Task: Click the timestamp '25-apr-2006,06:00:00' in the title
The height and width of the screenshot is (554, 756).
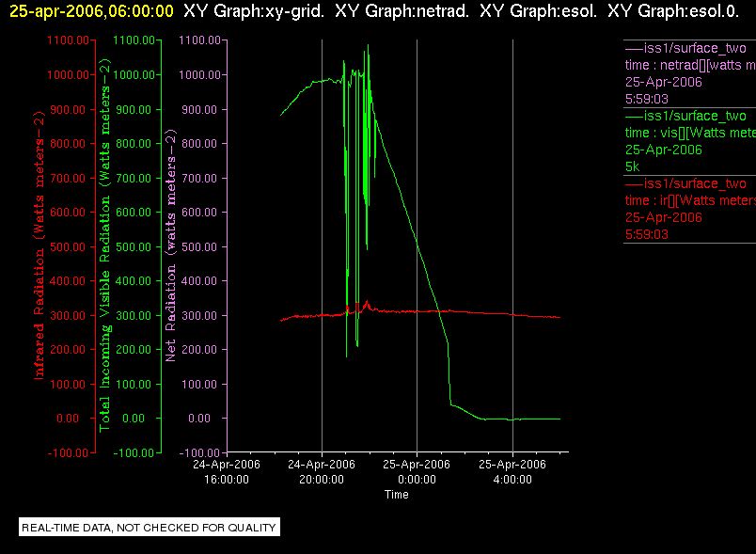Action: [91, 10]
